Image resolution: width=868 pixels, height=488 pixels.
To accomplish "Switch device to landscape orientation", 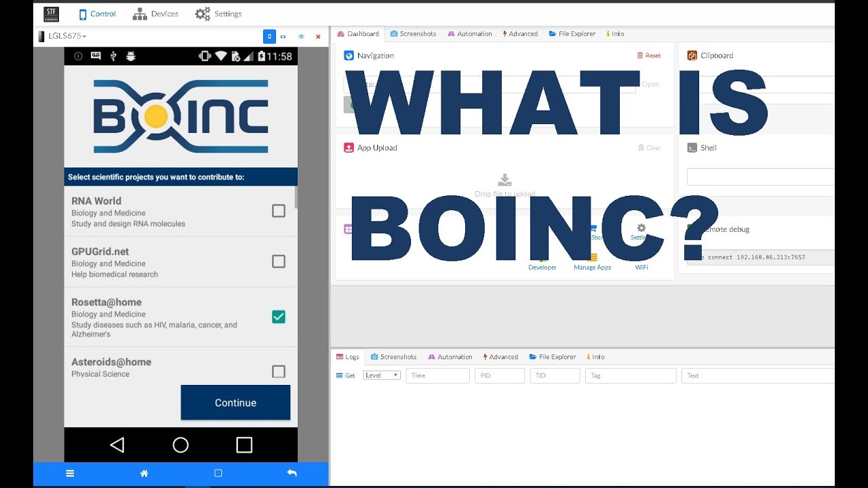I will click(x=283, y=37).
